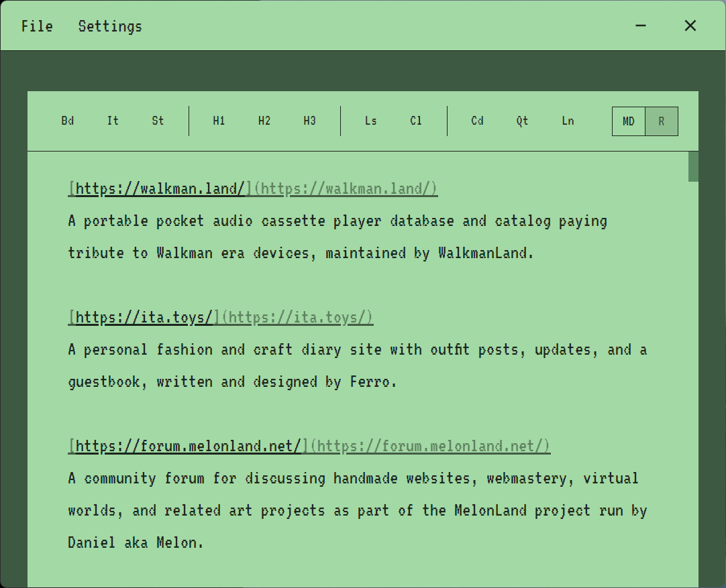
Task: Insert a checklist with the Cl button
Action: [416, 121]
